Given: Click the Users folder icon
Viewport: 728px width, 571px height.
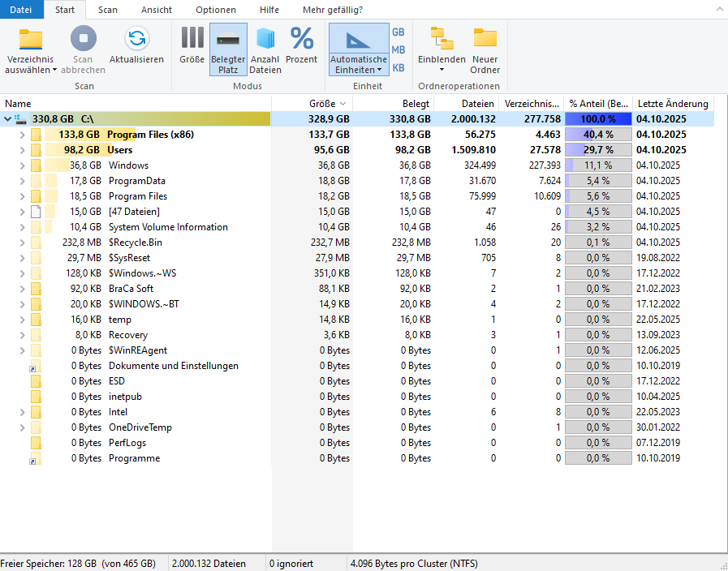Looking at the screenshot, I should (x=36, y=150).
